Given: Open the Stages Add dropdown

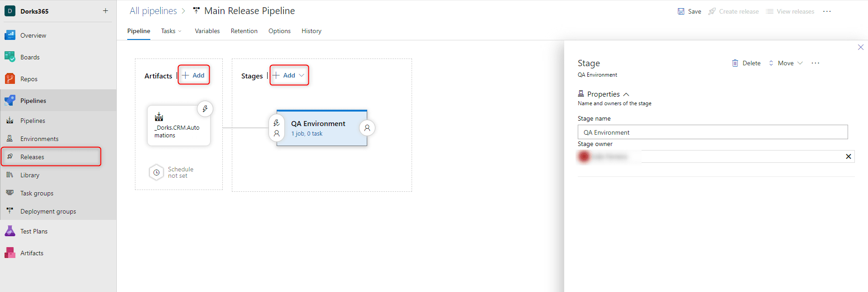Looking at the screenshot, I should point(289,75).
